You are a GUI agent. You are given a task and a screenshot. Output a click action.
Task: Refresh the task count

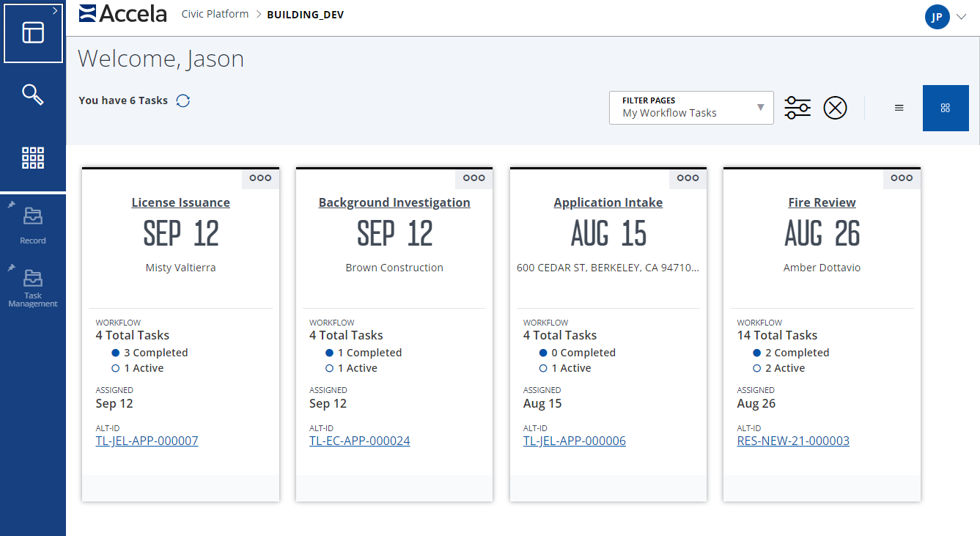183,101
